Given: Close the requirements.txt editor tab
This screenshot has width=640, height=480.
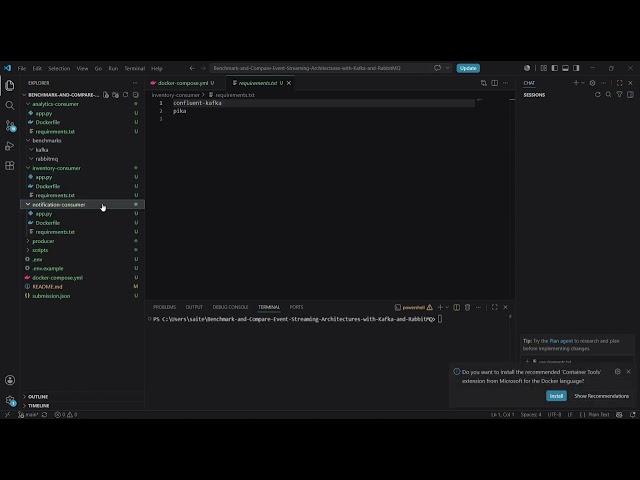Looking at the screenshot, I should [x=289, y=83].
